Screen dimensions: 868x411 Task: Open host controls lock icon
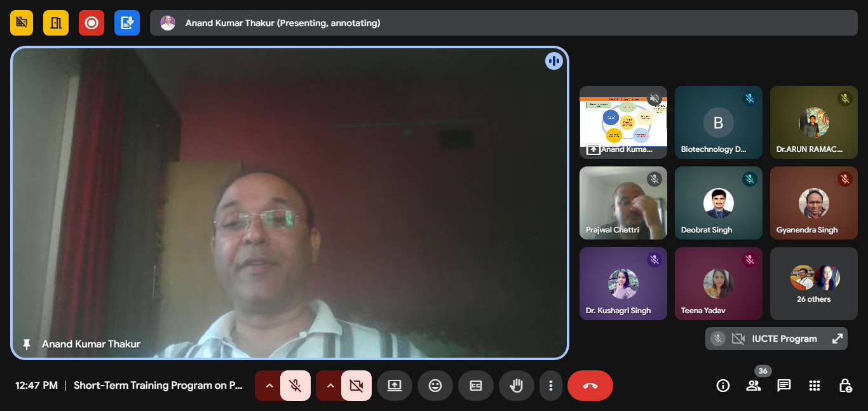point(845,386)
